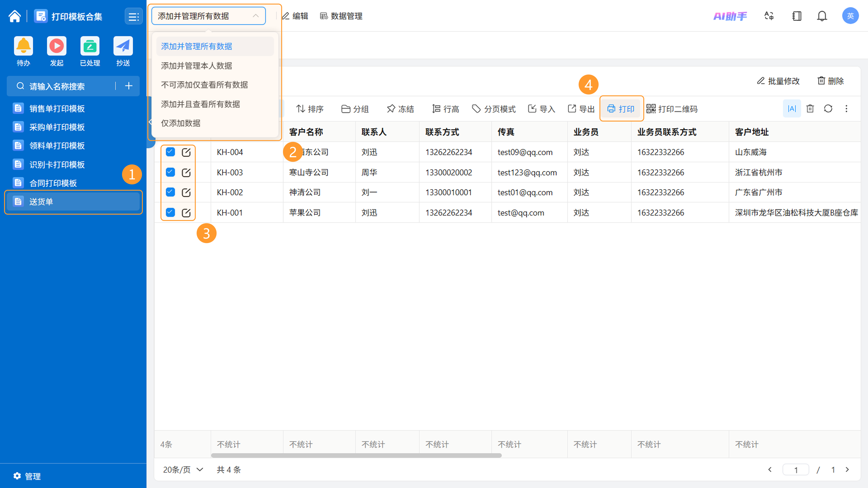868x488 pixels.
Task: Open notifications bell in header
Action: click(x=822, y=16)
